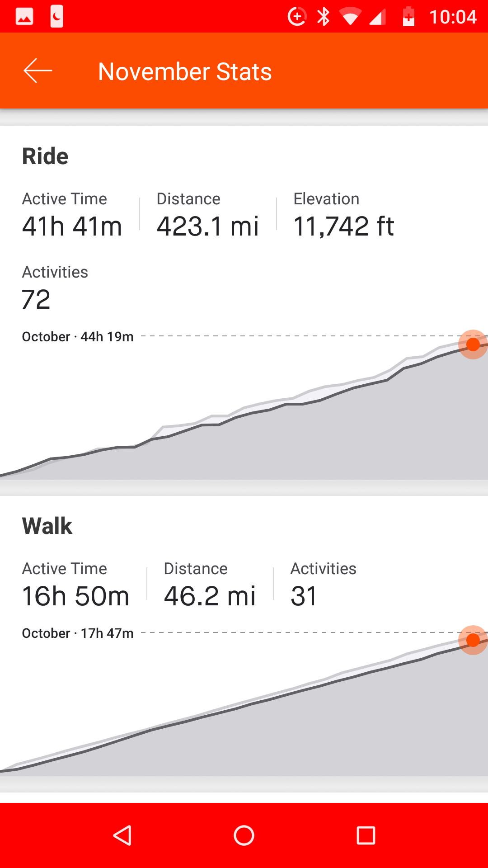The height and width of the screenshot is (868, 488).
Task: Tap the Wi-Fi status bar icon
Action: coord(350,17)
